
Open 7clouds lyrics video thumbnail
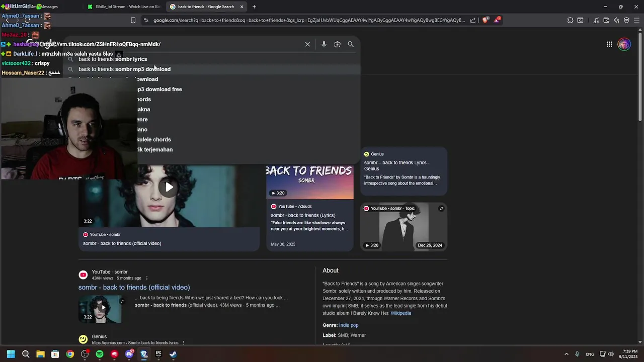310,182
